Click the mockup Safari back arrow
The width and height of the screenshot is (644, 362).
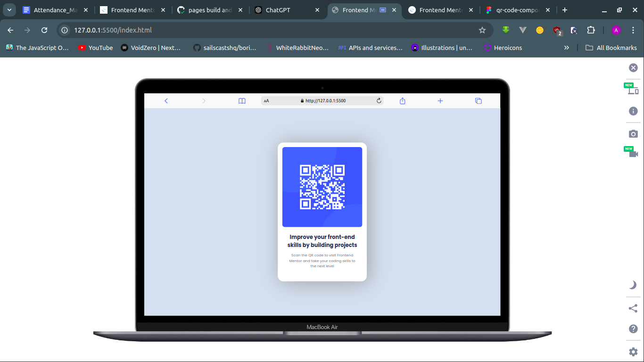pos(166,101)
